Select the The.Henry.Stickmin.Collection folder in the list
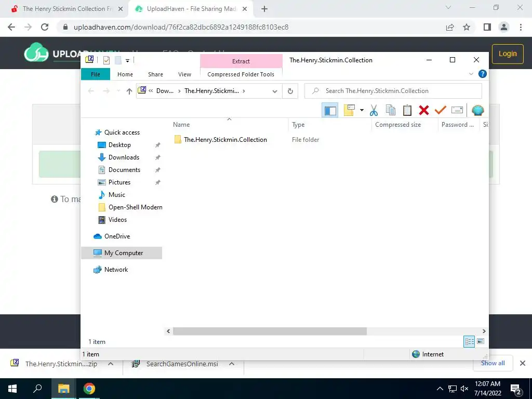Screen dimensions: 532x399 (225, 139)
